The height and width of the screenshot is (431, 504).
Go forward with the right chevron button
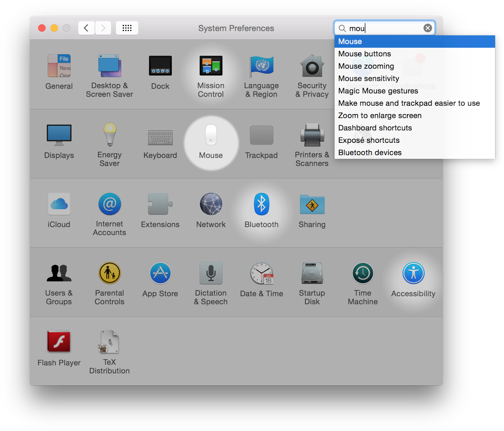pyautogui.click(x=103, y=28)
